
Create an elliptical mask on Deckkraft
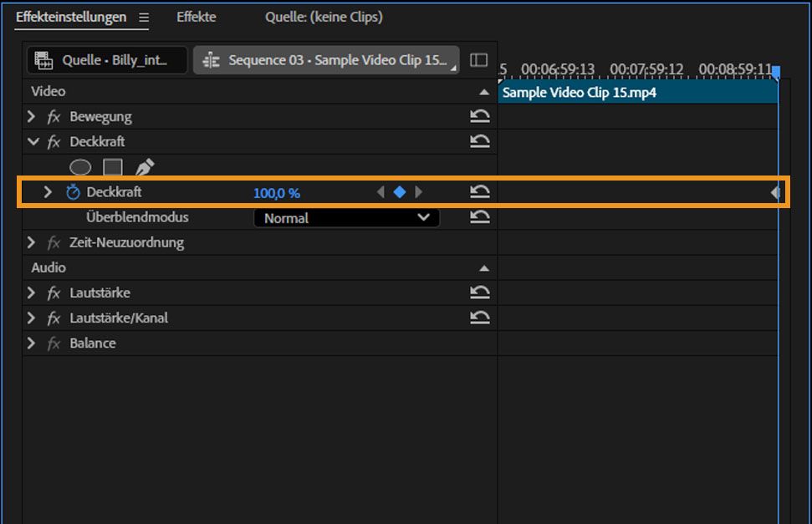point(80,166)
